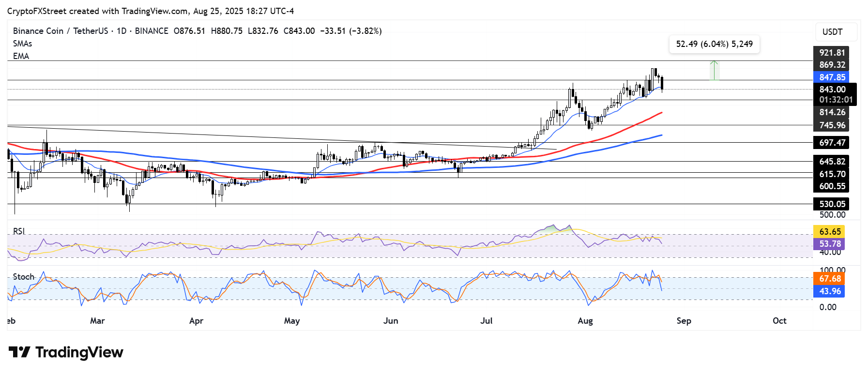Select the RSI pane label
Screen dimensions: 868x374
[19, 231]
